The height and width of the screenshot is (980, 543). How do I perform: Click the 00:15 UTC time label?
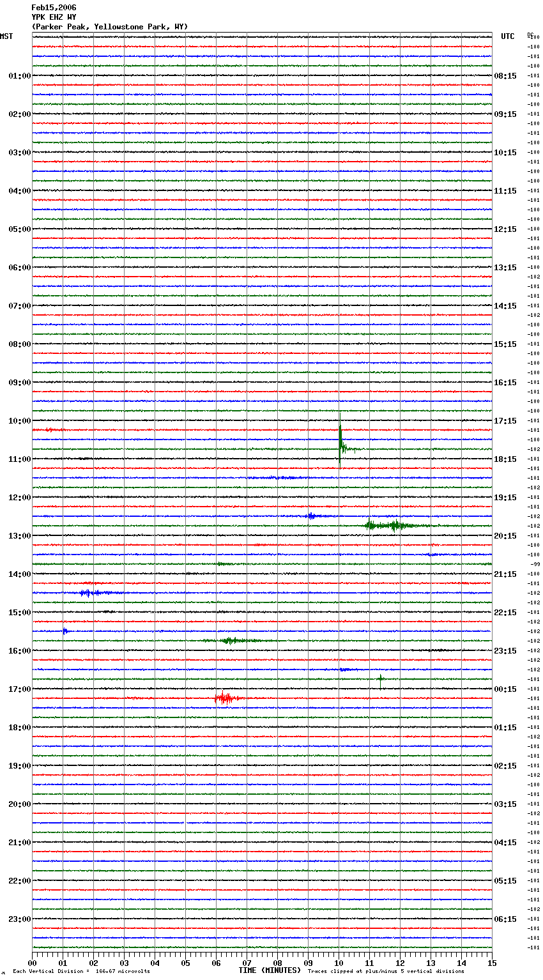(x=505, y=689)
